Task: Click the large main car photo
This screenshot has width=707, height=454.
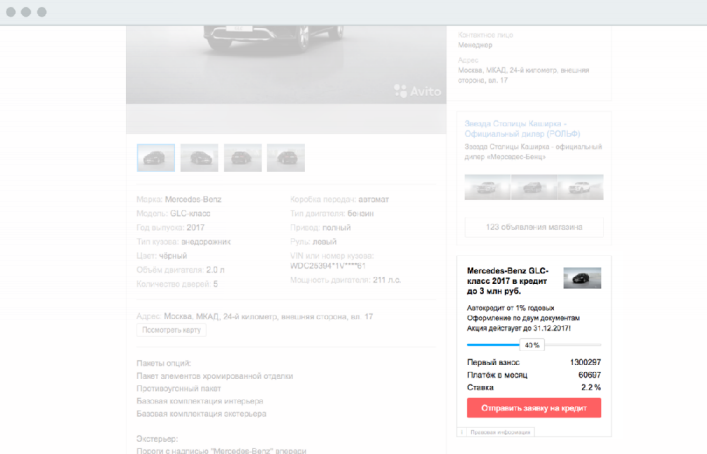Action: [286, 65]
